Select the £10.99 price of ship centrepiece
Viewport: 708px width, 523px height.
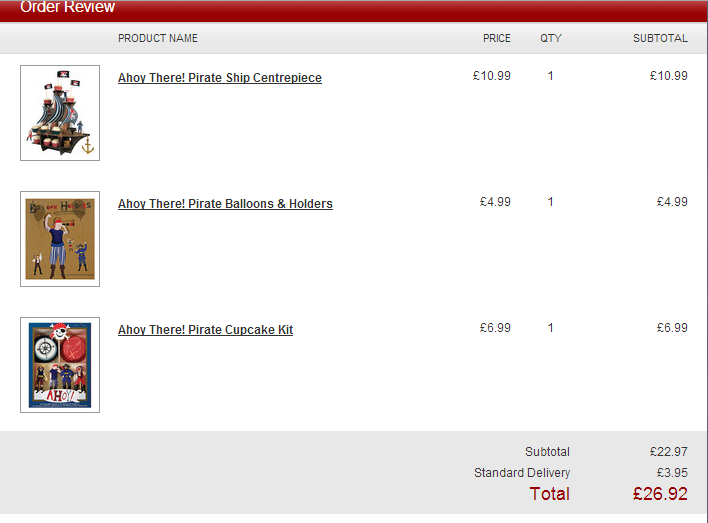pos(492,76)
